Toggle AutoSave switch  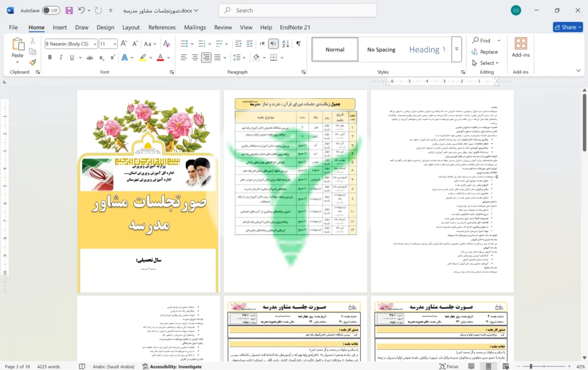pos(51,10)
